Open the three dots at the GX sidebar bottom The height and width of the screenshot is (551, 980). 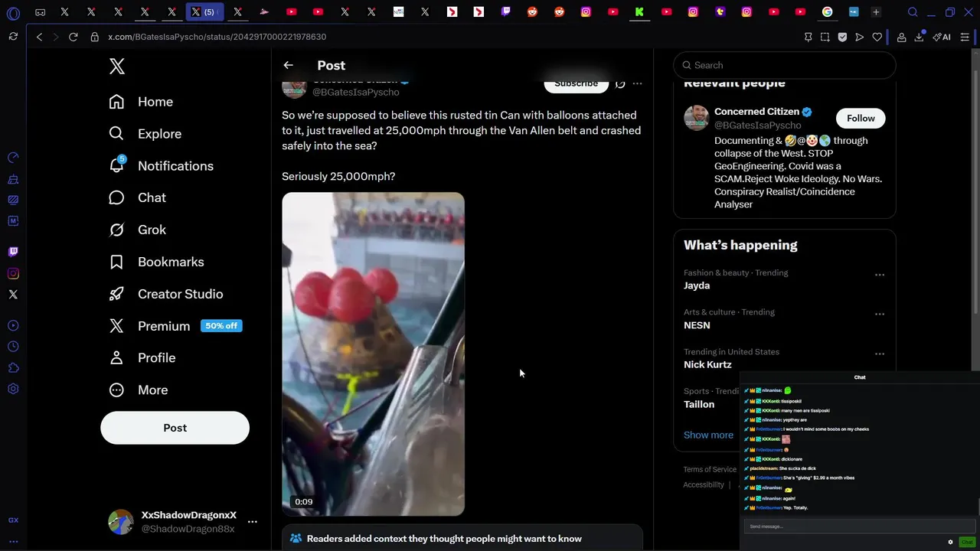point(13,542)
